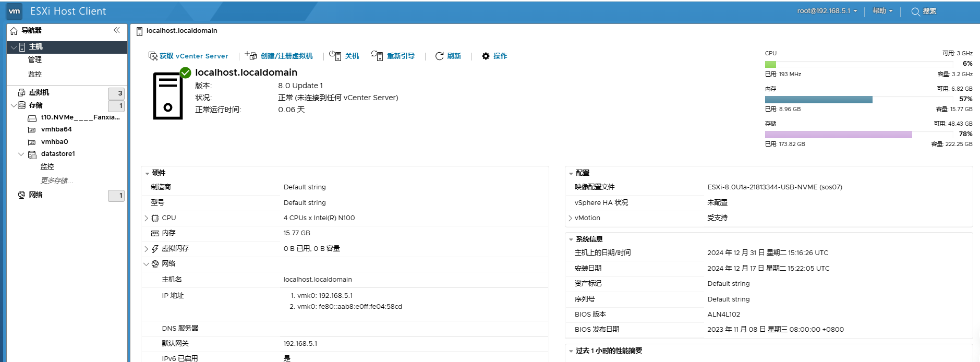Click the VMware vm logo
This screenshot has height=362, width=980.
[15, 11]
